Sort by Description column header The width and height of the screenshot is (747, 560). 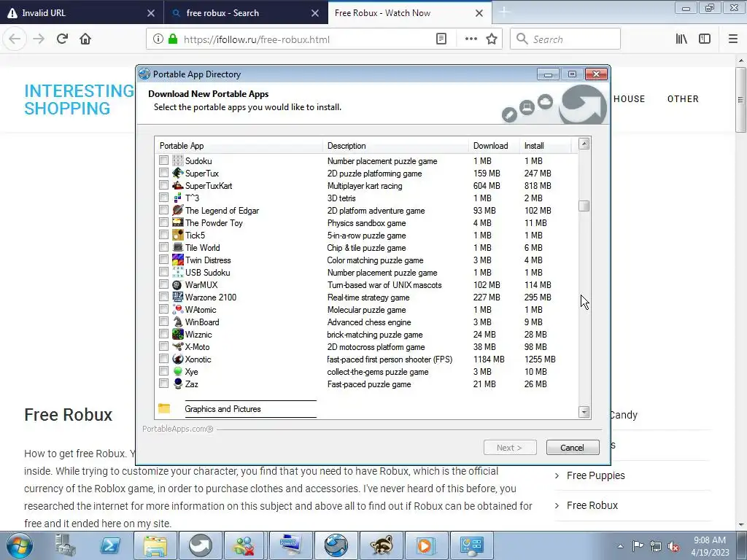pyautogui.click(x=395, y=146)
